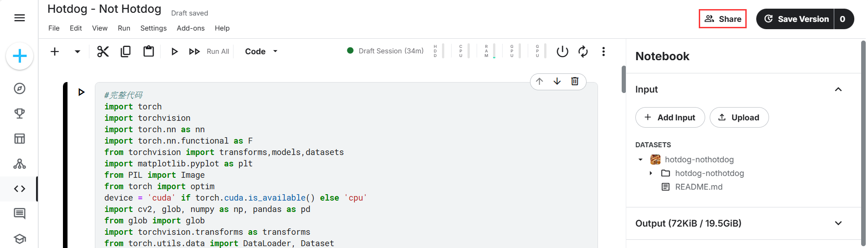868x248 pixels.
Task: Power off the draft session
Action: coord(562,52)
